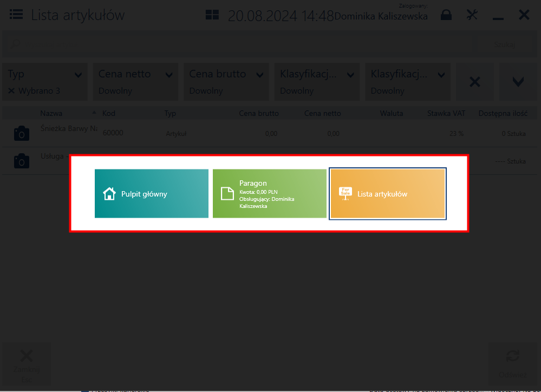Viewport: 541px width, 392px height.
Task: Click the camera icon for Śnieżka article
Action: click(x=22, y=133)
